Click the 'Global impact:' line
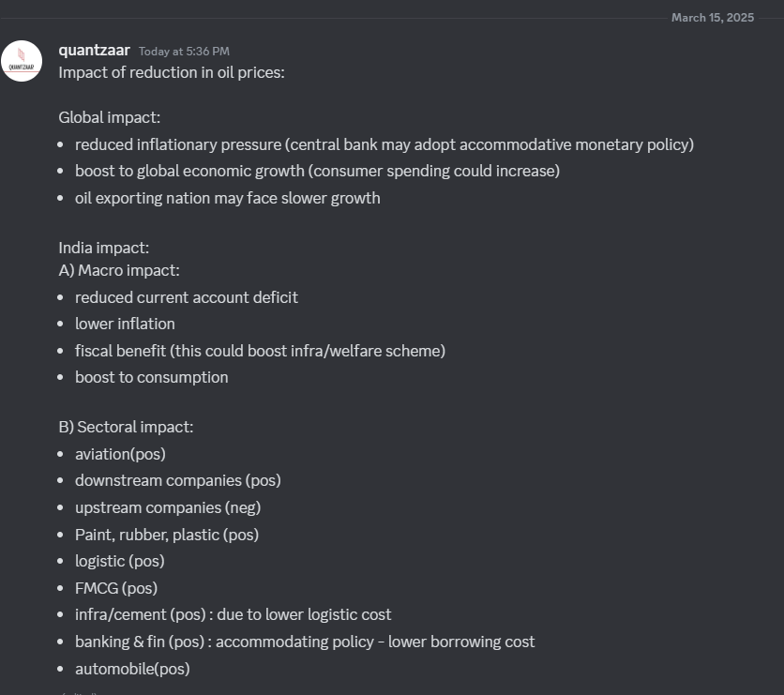784x695 pixels. [110, 117]
